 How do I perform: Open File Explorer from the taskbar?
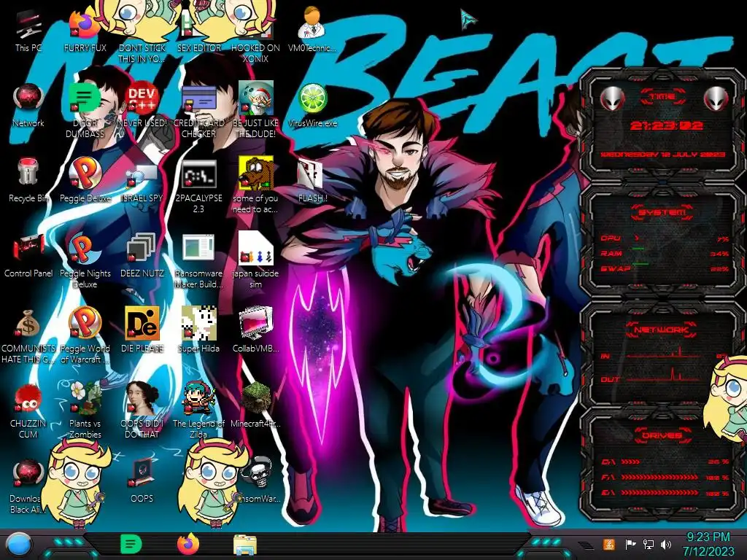245,545
